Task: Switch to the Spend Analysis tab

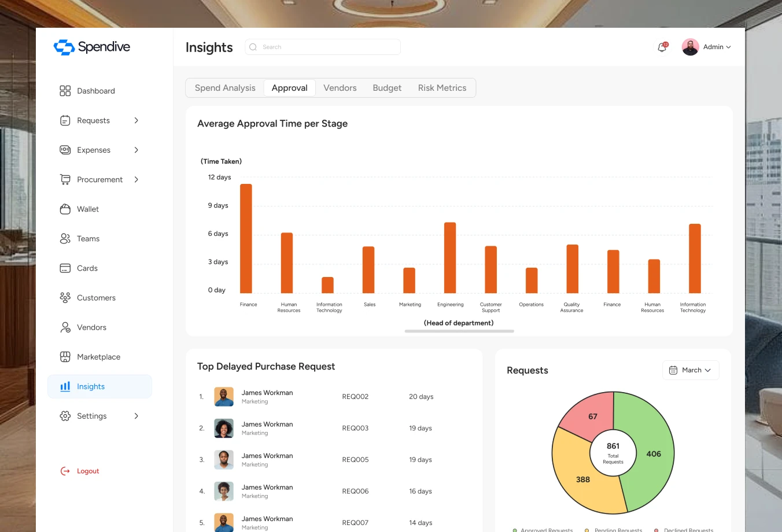Action: click(225, 88)
